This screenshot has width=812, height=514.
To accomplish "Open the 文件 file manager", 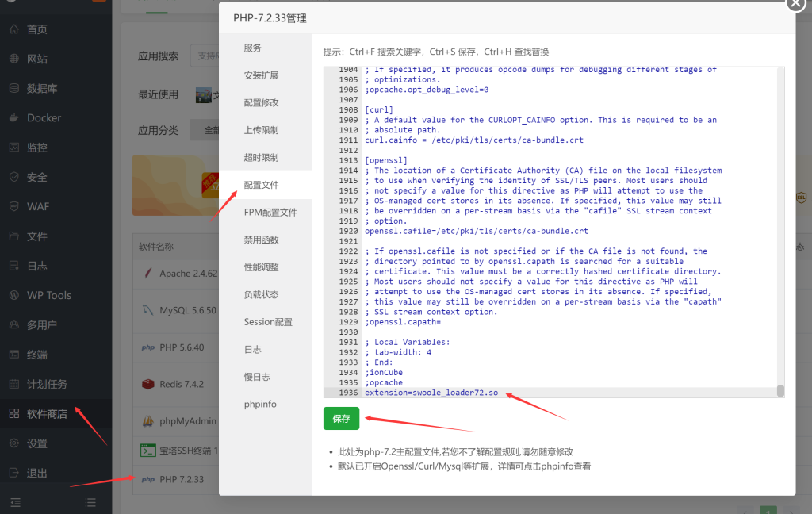I will click(32, 236).
